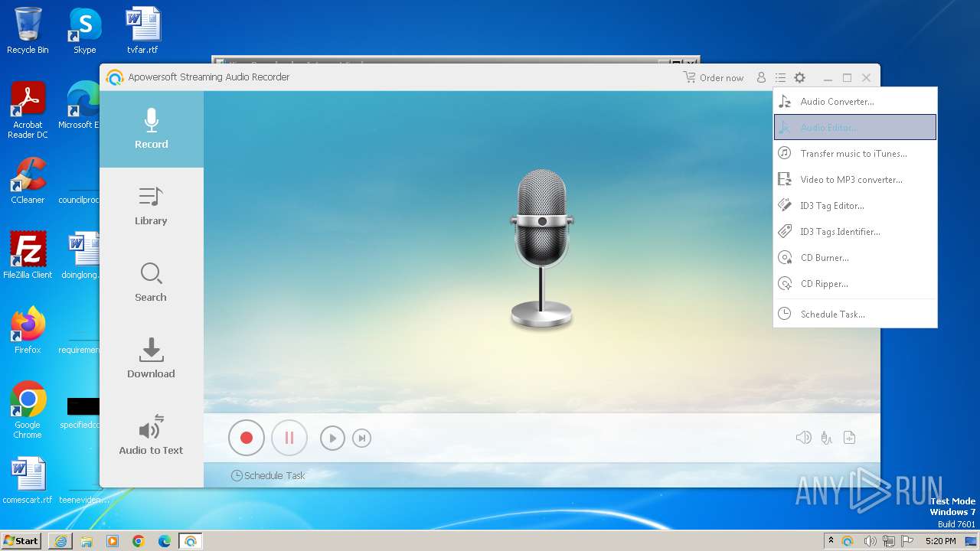Select the tvfar.rtf desktop file
980x551 pixels.
tap(143, 31)
